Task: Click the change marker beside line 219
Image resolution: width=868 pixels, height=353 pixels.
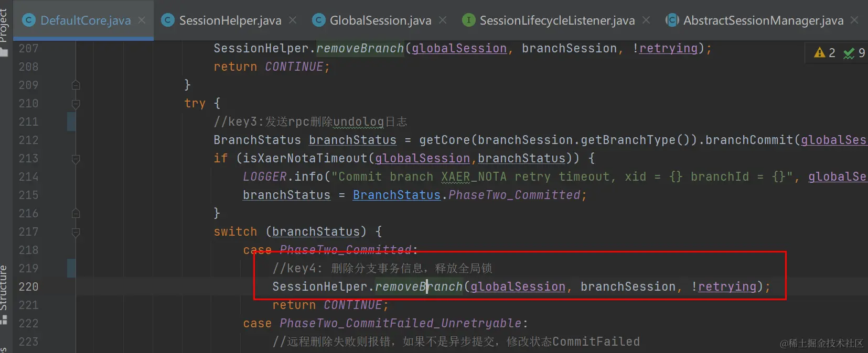Action: pos(71,268)
